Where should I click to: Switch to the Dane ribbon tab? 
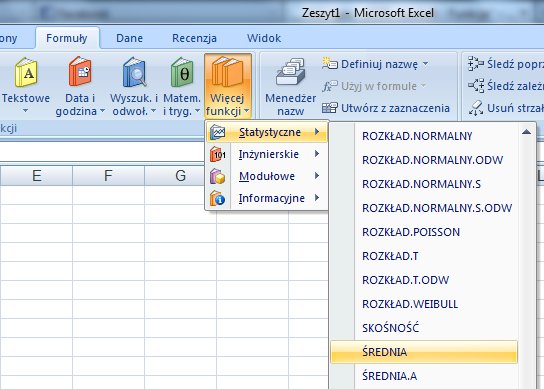129,38
